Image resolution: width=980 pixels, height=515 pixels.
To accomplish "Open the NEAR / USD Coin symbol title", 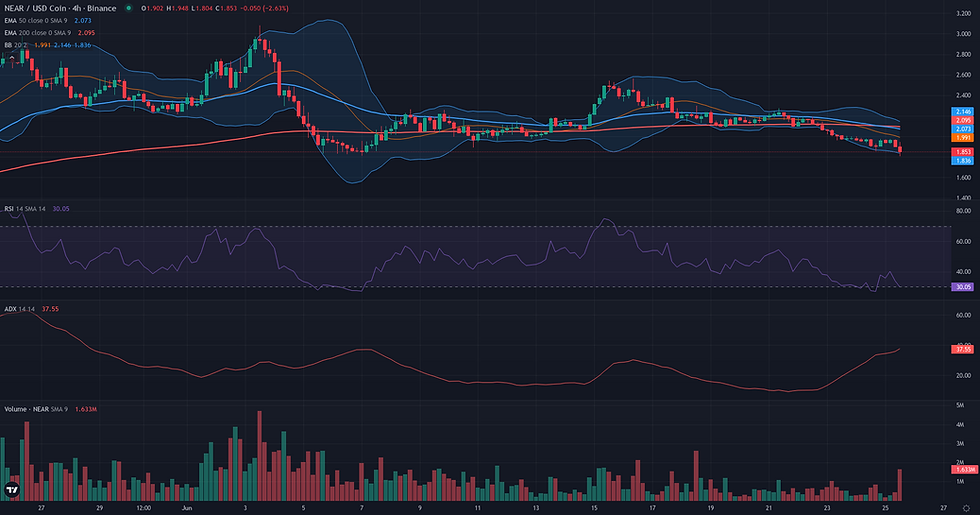I will (x=60, y=8).
